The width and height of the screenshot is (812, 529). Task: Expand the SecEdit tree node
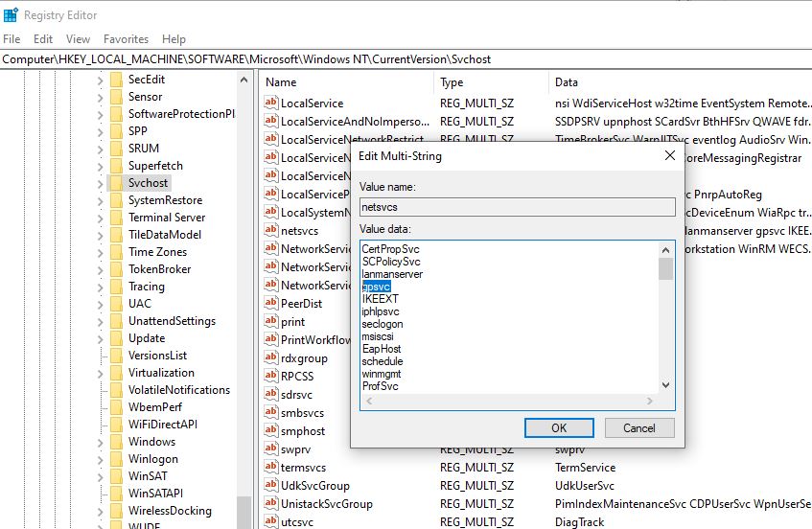tap(100, 80)
